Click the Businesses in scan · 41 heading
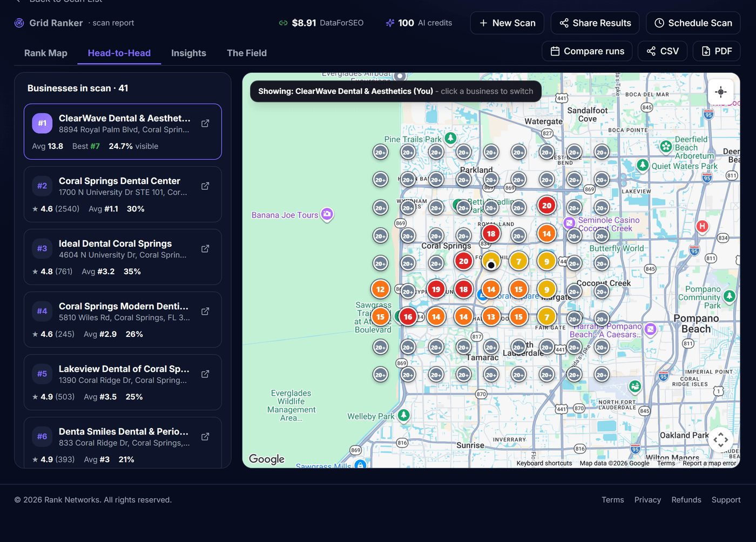This screenshot has height=542, width=756. tap(78, 88)
